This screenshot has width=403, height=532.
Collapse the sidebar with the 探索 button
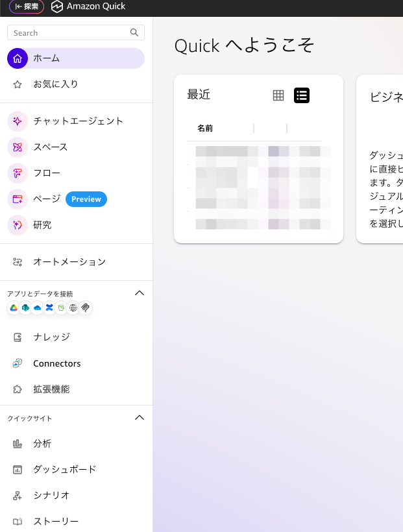click(x=27, y=6)
